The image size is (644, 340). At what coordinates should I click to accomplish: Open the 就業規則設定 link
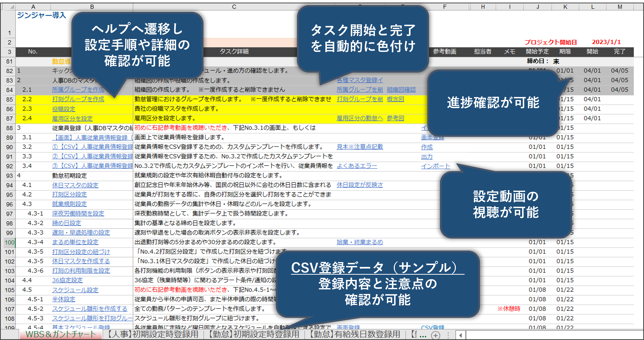pos(69,204)
